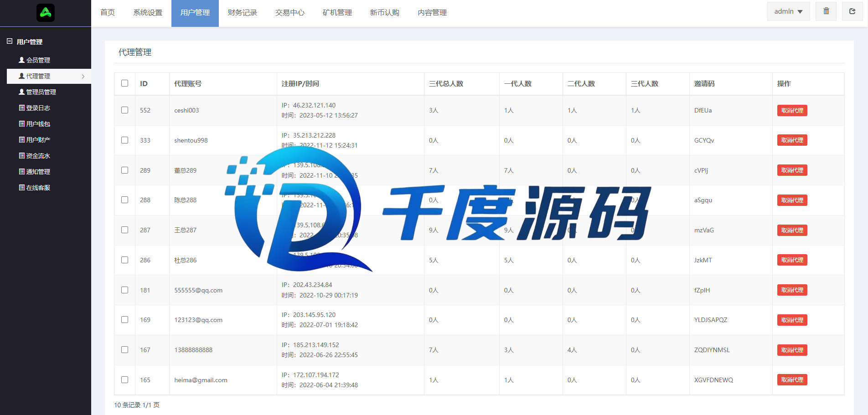
Task: Click invite code ZQDIYNMSL
Action: click(712, 350)
